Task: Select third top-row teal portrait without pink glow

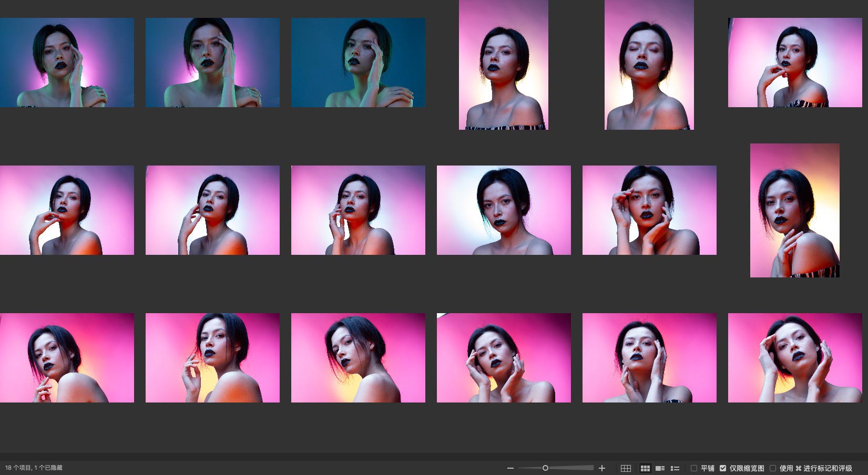Action: tap(358, 63)
